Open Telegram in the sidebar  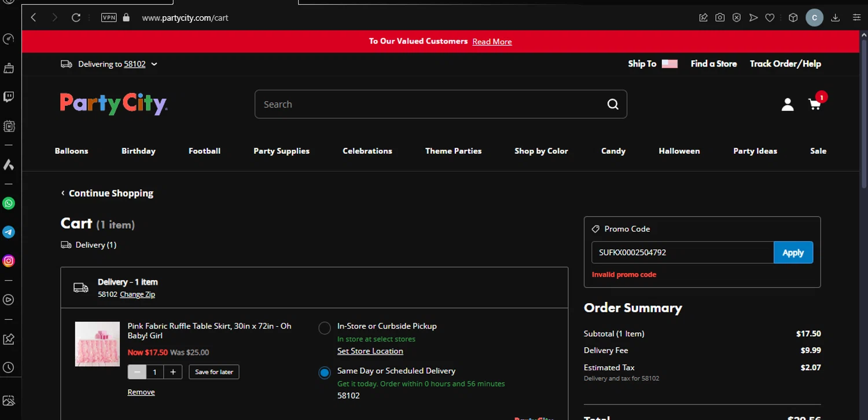[x=9, y=232]
